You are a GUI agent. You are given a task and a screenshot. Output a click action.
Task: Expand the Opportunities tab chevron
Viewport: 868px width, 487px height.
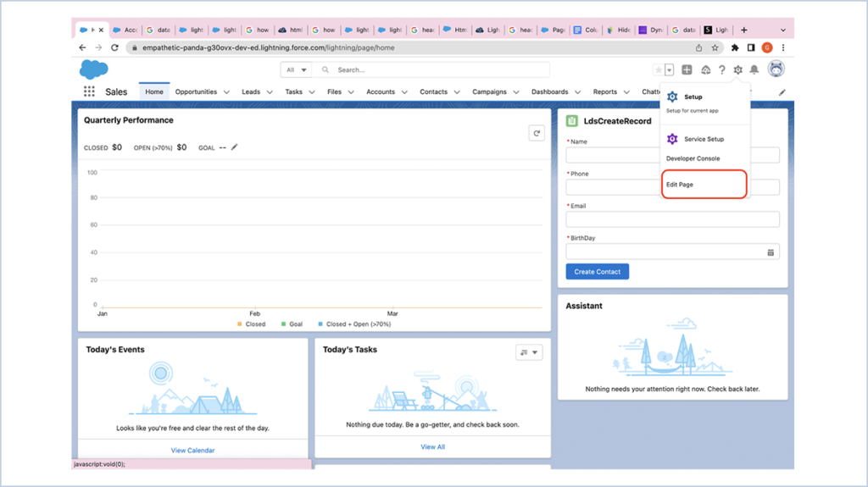226,92
